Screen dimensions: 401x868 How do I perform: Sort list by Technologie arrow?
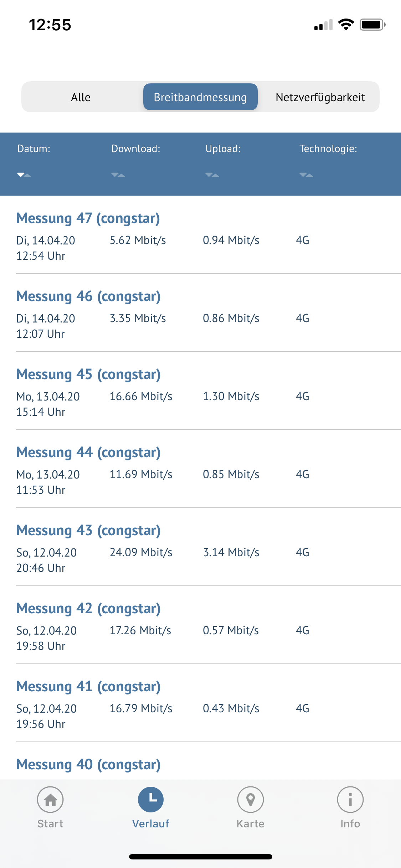pyautogui.click(x=306, y=175)
